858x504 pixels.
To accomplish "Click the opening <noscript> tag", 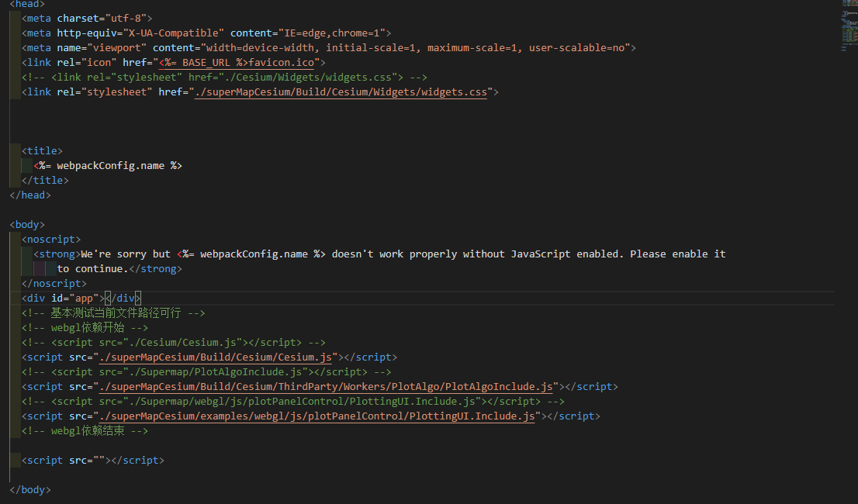I will [51, 240].
